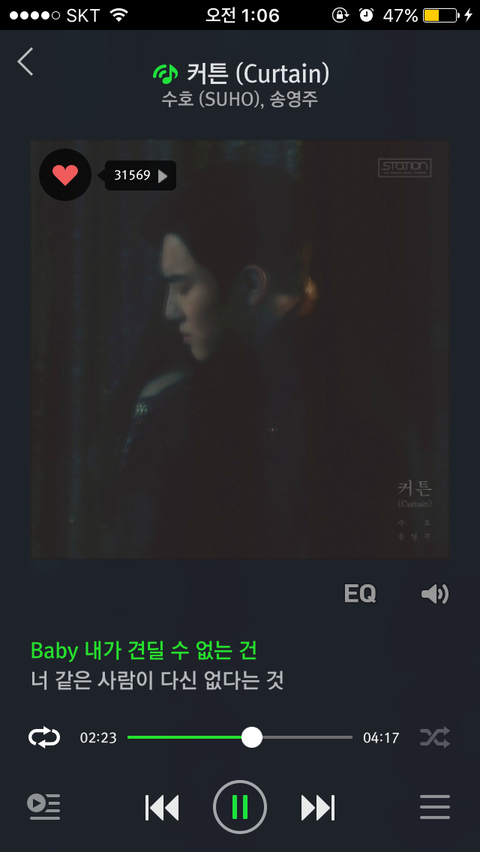Unlike the song with heart icon

tap(65, 175)
